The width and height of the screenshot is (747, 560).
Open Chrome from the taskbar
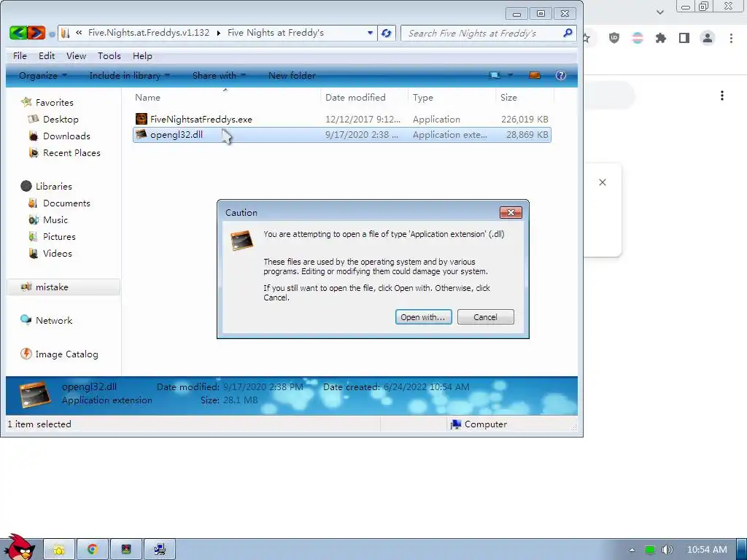[x=93, y=550]
